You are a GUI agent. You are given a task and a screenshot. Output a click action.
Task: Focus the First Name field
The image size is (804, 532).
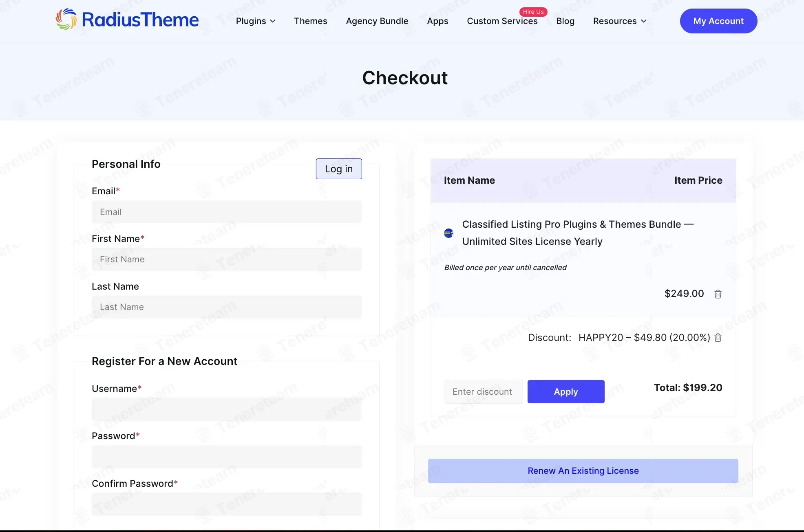(227, 259)
